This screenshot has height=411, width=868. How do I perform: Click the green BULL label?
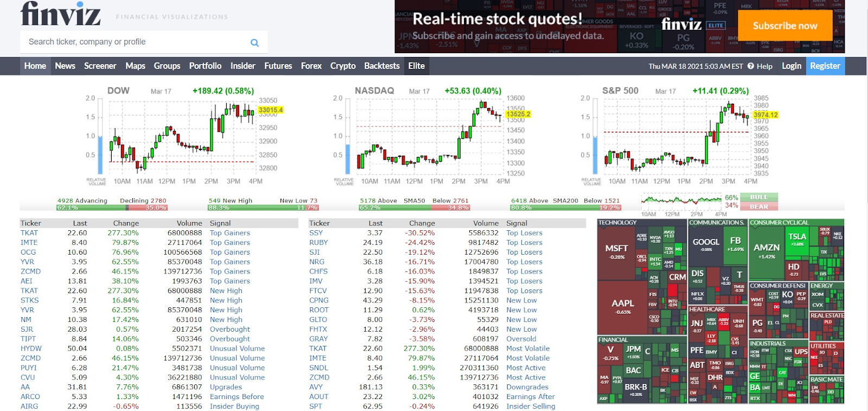coord(759,197)
